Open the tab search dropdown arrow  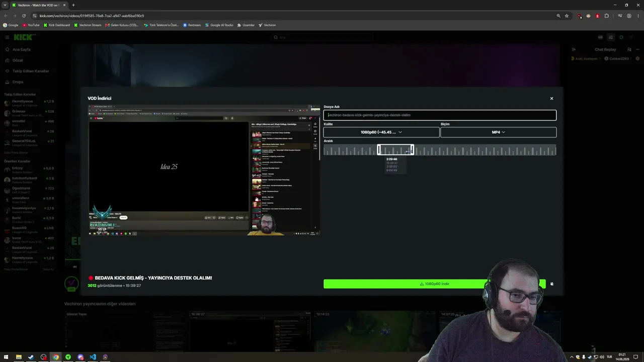5,5
